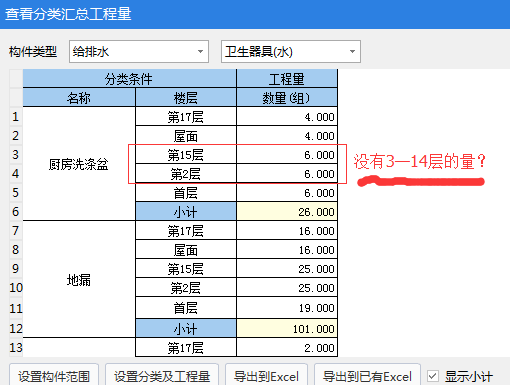Click the 19.000 quantity value
510x387 pixels.
click(287, 308)
